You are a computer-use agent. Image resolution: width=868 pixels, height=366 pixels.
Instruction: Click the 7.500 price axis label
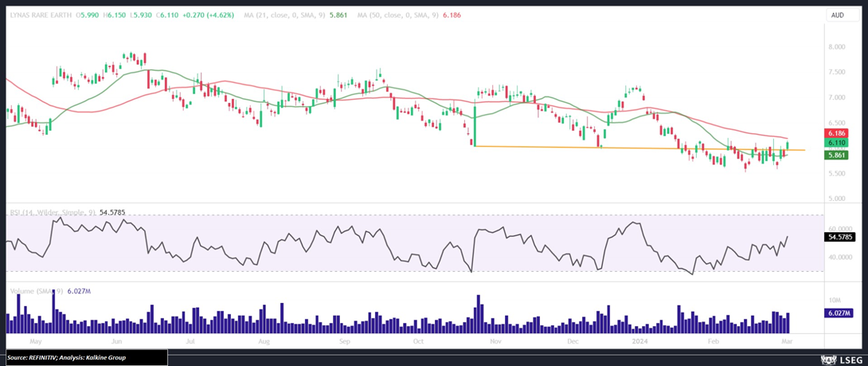836,72
